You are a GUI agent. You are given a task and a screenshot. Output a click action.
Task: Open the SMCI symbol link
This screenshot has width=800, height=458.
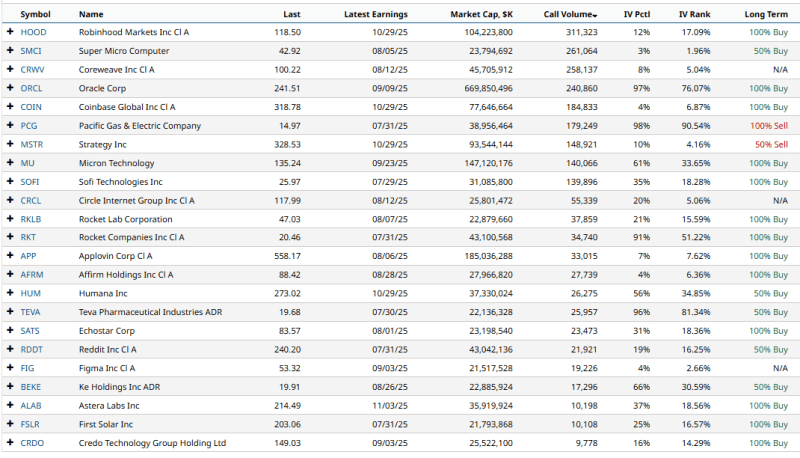[x=31, y=51]
